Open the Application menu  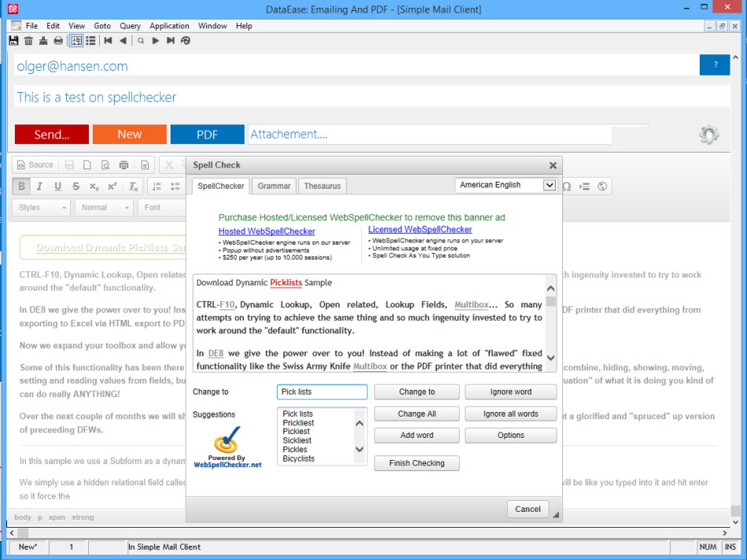point(169,26)
